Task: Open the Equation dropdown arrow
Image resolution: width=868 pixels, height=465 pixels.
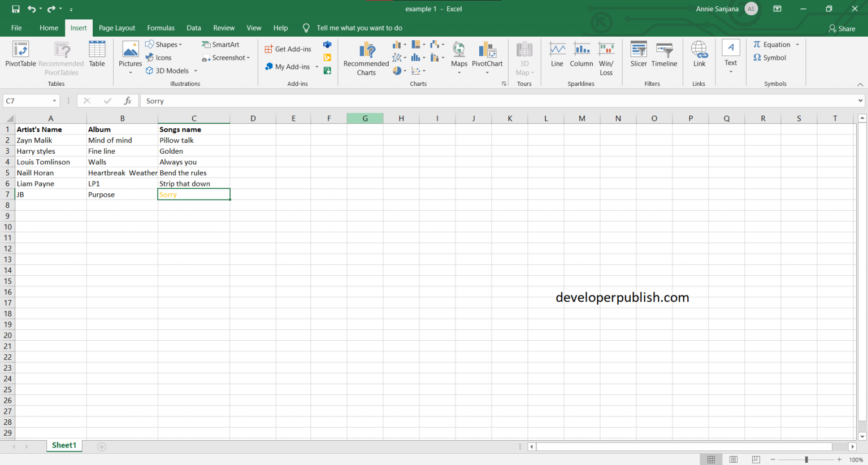Action: (x=797, y=44)
